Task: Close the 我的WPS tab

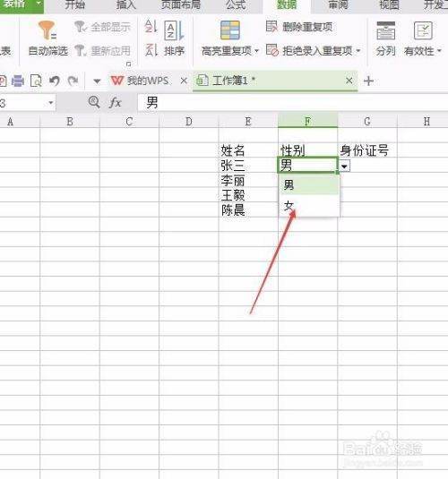Action: [x=184, y=81]
